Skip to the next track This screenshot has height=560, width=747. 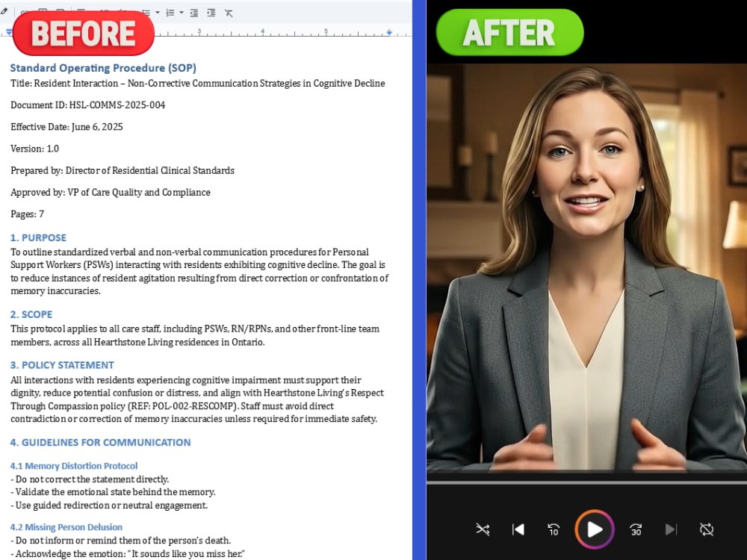[671, 529]
